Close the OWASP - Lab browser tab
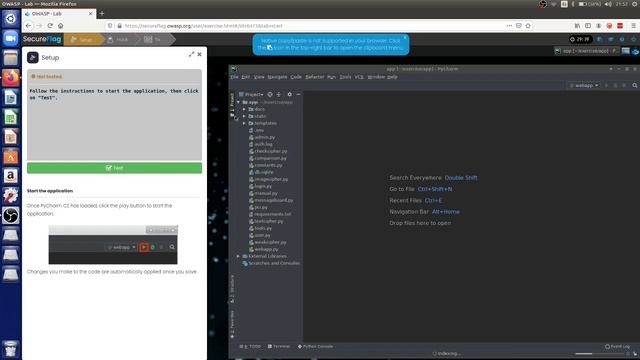This screenshot has width=640, height=360. (90, 13)
